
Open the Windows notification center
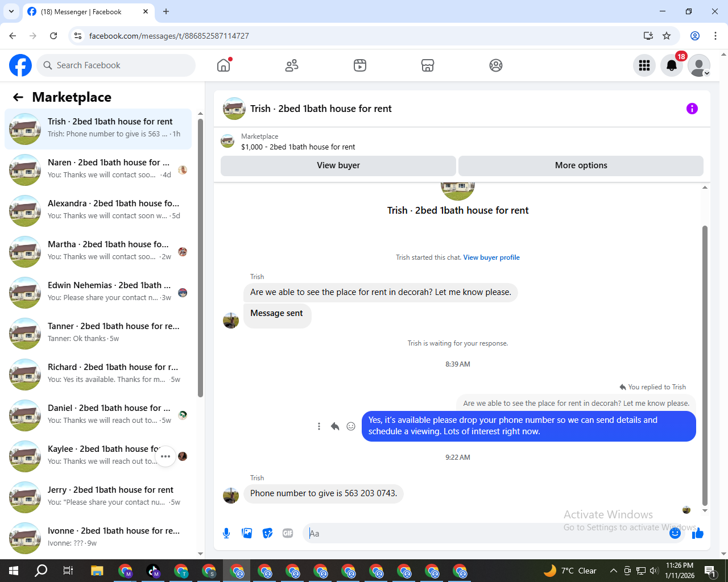tap(710, 571)
